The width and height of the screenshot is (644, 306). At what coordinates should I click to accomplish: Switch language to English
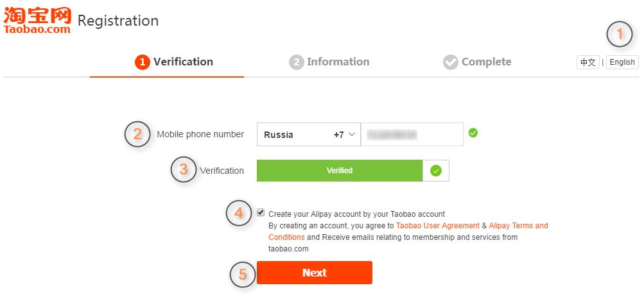622,62
